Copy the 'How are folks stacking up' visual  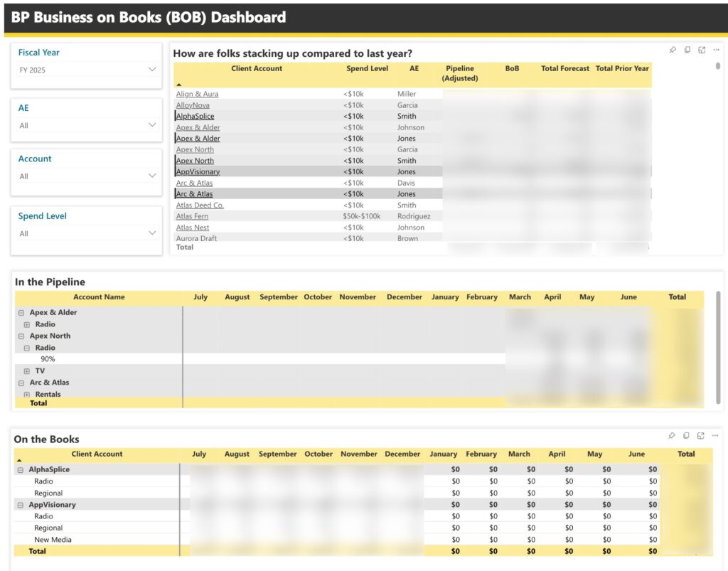[687, 50]
